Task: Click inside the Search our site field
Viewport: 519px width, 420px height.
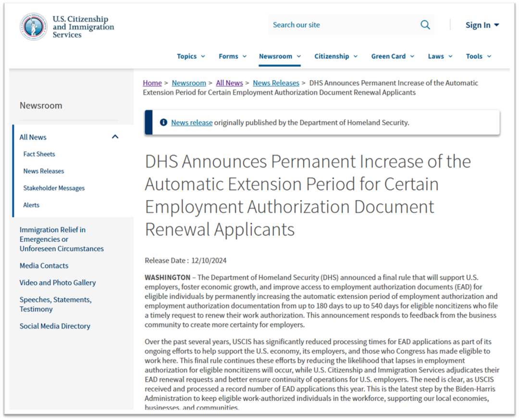Action: 341,25
